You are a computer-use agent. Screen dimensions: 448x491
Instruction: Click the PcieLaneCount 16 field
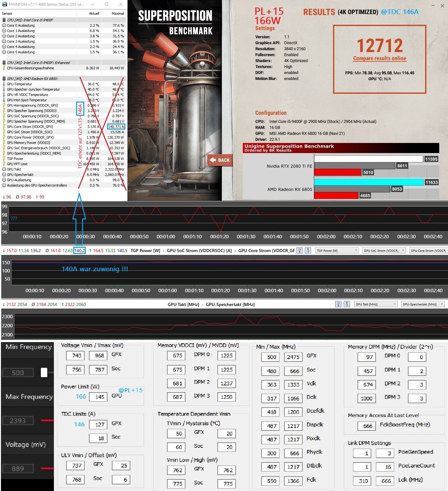tap(385, 467)
